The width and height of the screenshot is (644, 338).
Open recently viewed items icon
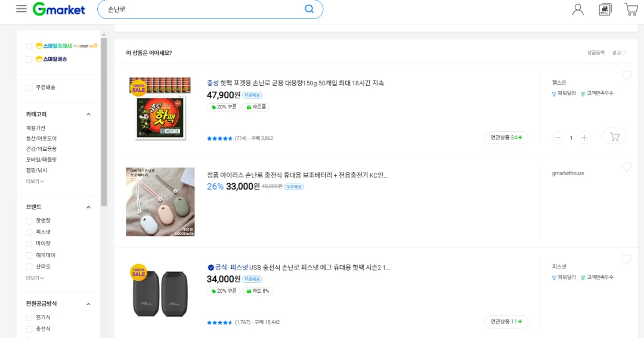(x=605, y=10)
